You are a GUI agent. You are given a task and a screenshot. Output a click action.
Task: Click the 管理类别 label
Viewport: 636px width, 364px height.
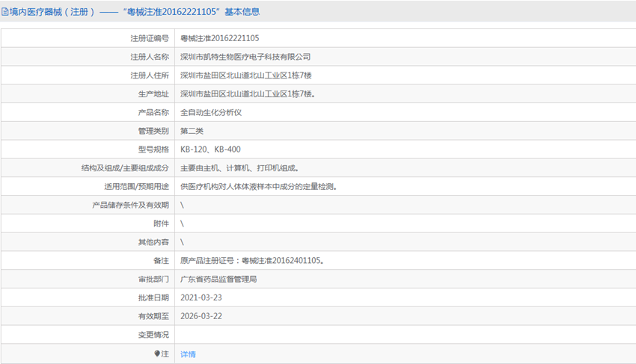(x=153, y=131)
